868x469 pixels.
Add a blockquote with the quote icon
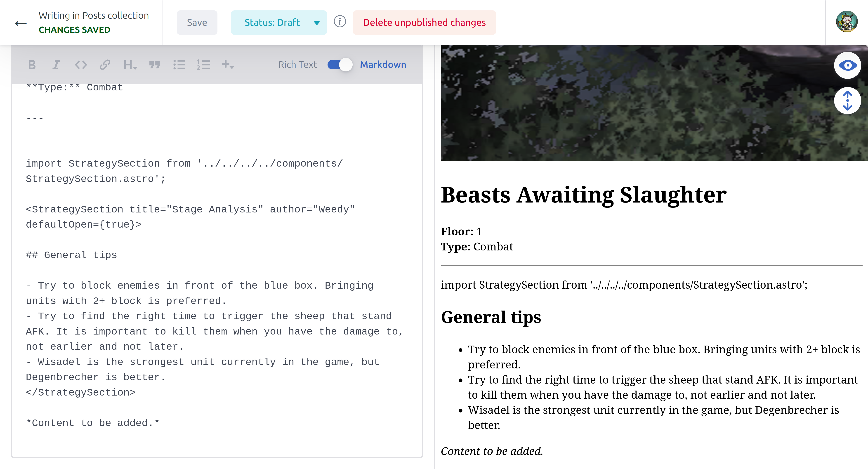pos(155,65)
